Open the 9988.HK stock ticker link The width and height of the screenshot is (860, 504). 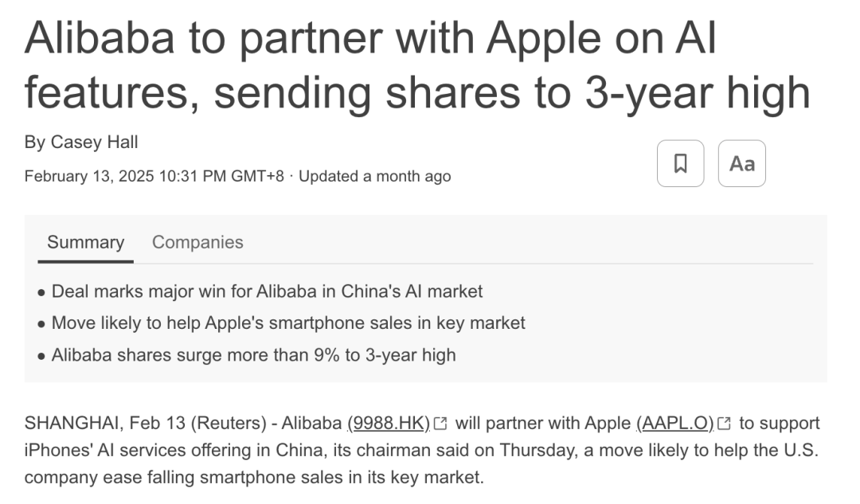tap(389, 424)
